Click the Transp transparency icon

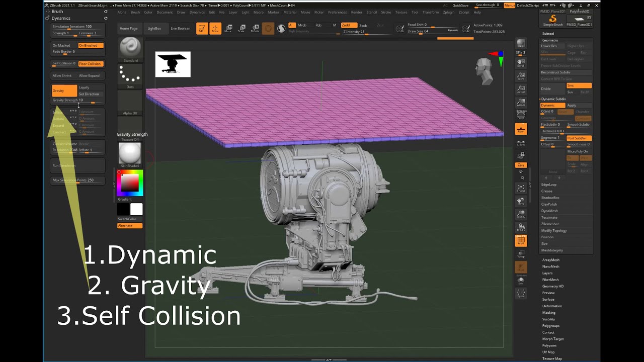coord(521,254)
